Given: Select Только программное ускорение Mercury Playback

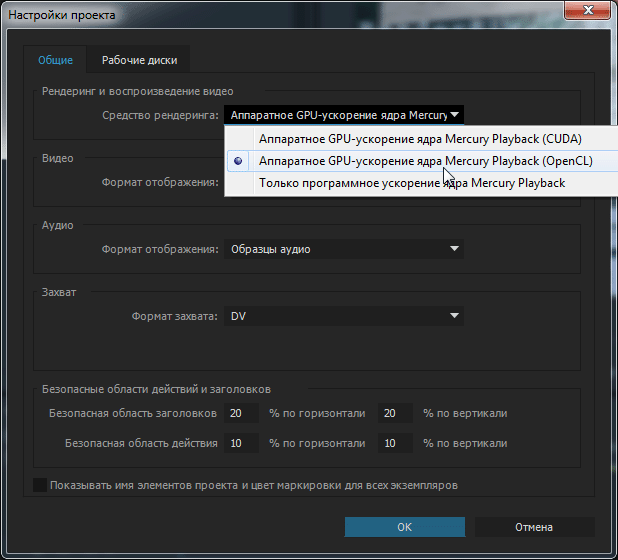Looking at the screenshot, I should click(420, 183).
